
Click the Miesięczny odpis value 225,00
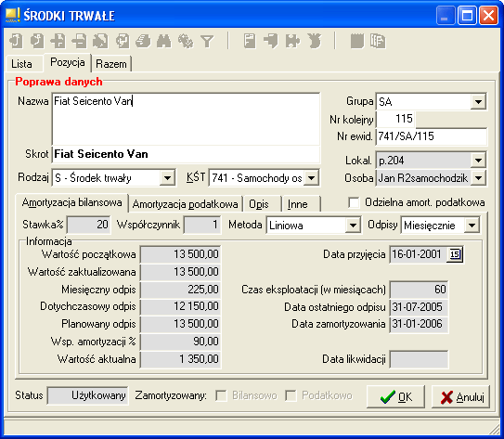(181, 290)
